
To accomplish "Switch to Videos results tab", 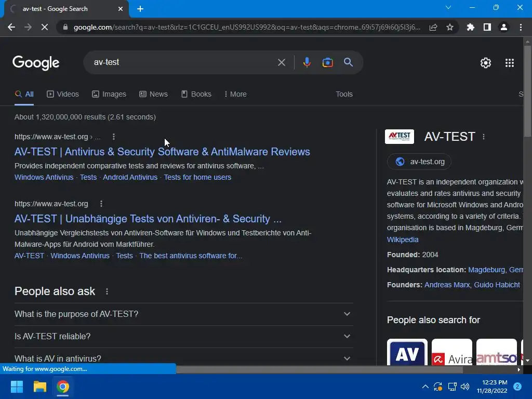I will (x=63, y=94).
